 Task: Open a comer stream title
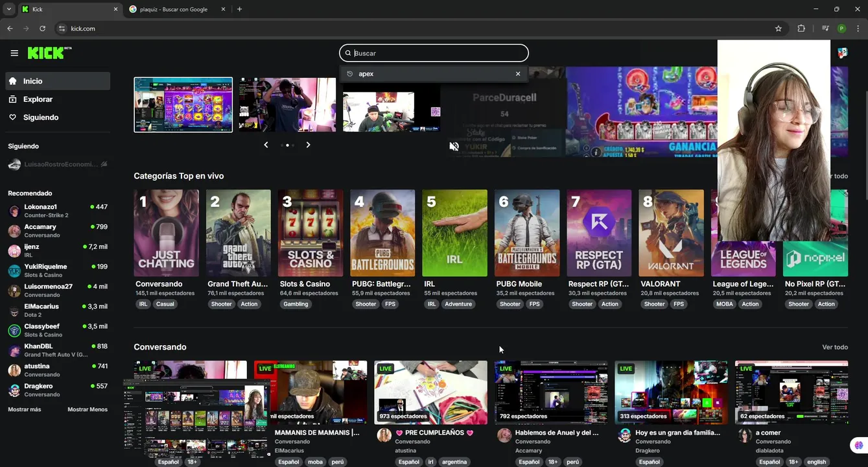[768, 433]
